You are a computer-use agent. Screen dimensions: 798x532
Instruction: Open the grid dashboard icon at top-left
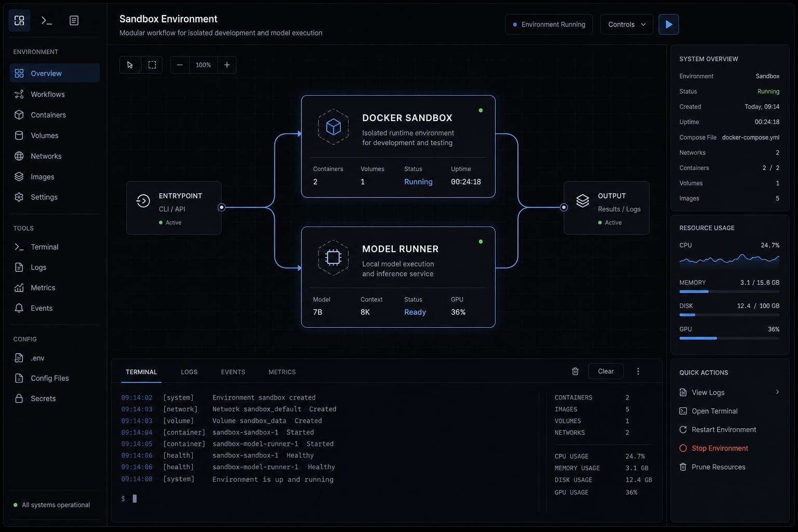(x=19, y=20)
